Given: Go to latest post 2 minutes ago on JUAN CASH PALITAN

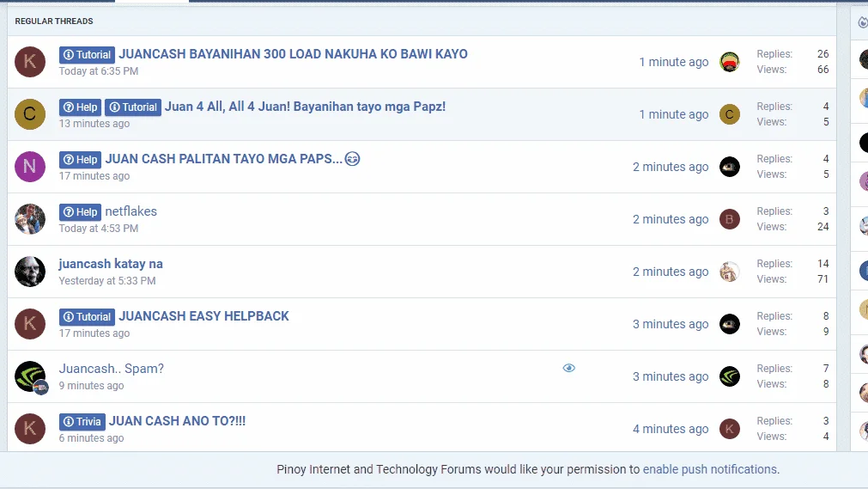Looking at the screenshot, I should (x=671, y=167).
